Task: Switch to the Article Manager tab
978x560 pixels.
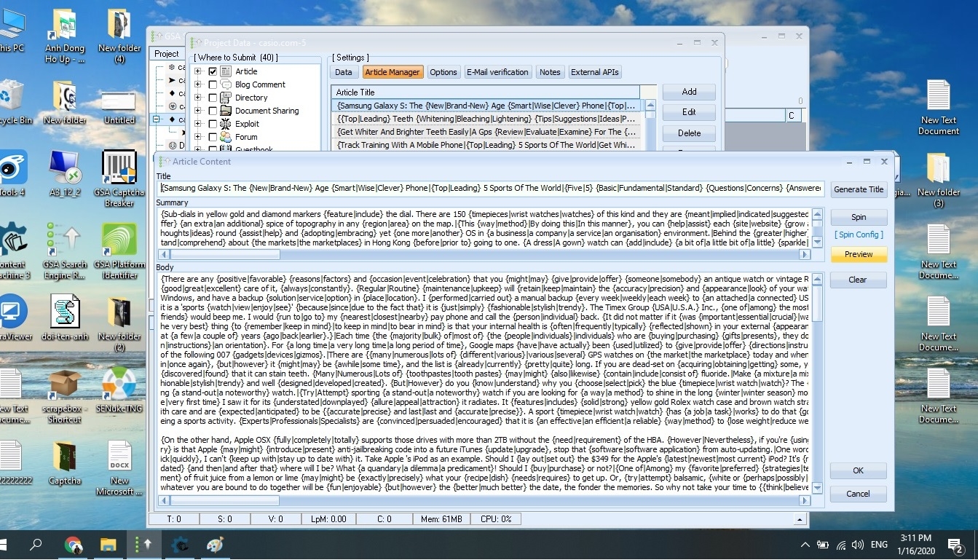Action: pos(393,72)
